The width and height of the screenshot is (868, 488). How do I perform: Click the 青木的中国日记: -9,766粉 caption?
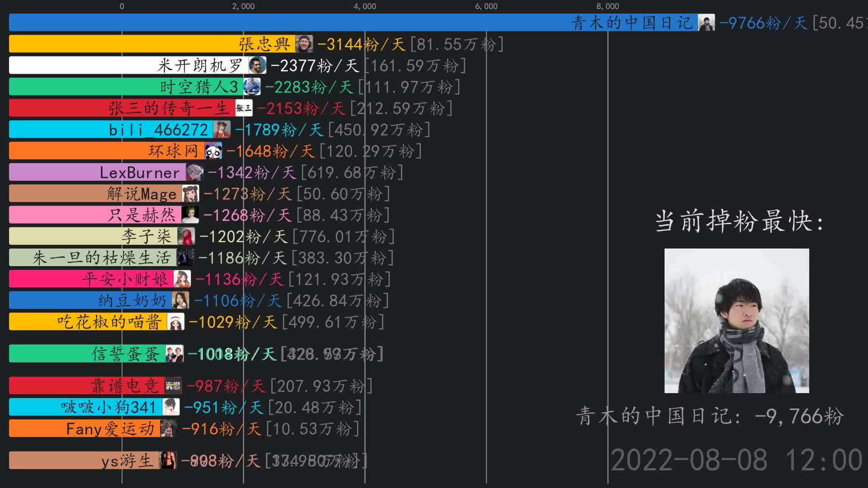[710, 416]
